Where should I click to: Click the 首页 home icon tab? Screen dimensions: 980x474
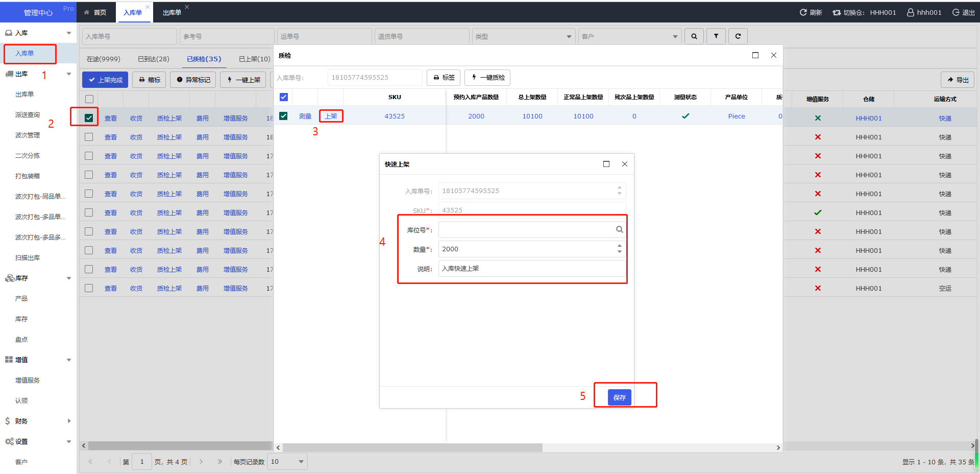[87, 12]
